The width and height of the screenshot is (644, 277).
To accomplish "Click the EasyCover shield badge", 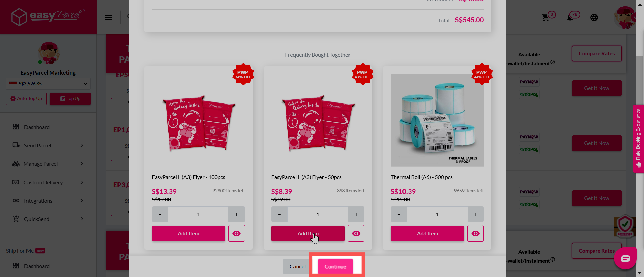I will [x=625, y=226].
